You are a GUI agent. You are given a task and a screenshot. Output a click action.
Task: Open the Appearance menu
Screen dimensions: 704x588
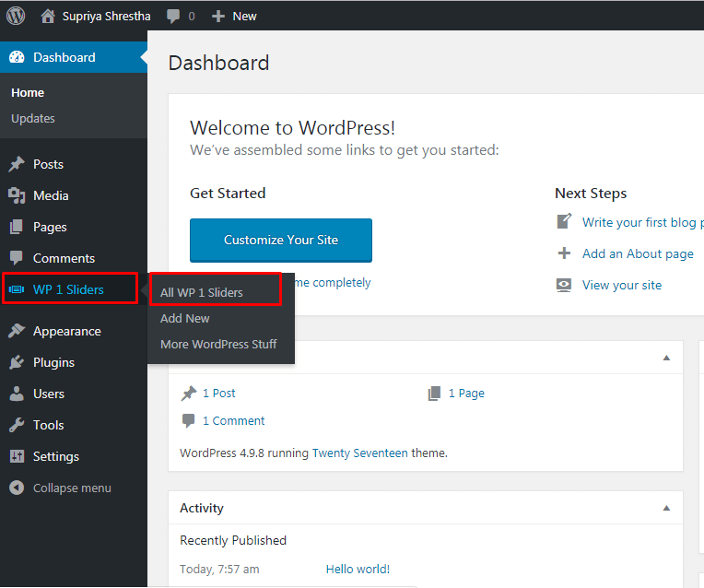(x=74, y=331)
